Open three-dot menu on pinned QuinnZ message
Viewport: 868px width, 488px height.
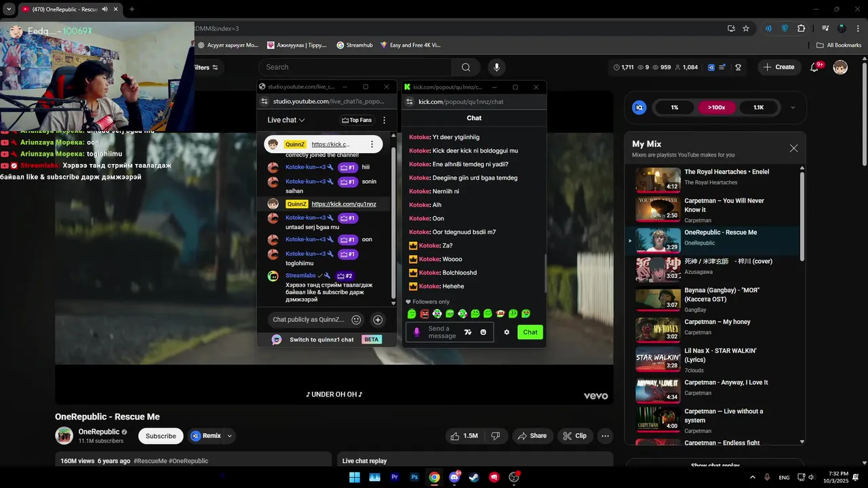372,144
